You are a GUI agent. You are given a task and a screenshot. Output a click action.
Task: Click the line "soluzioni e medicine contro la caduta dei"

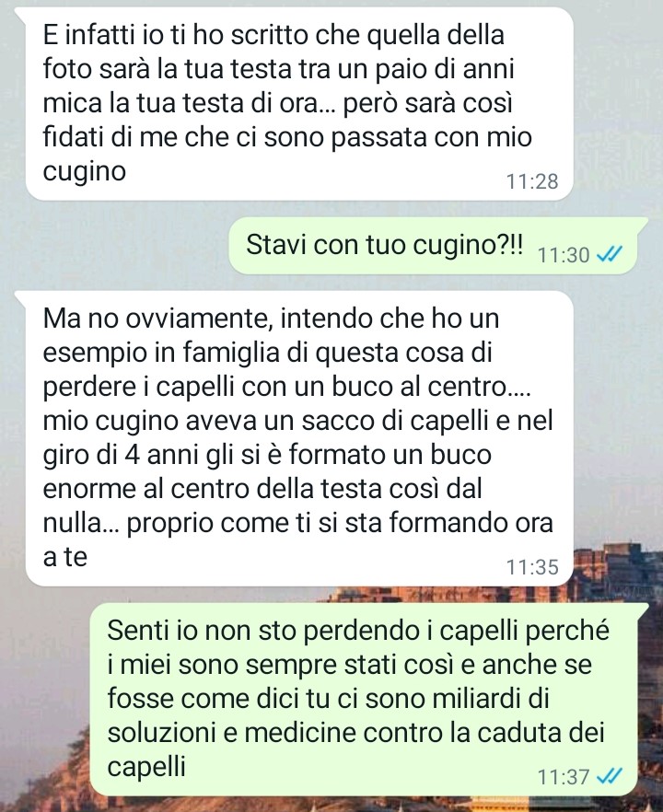click(x=355, y=732)
